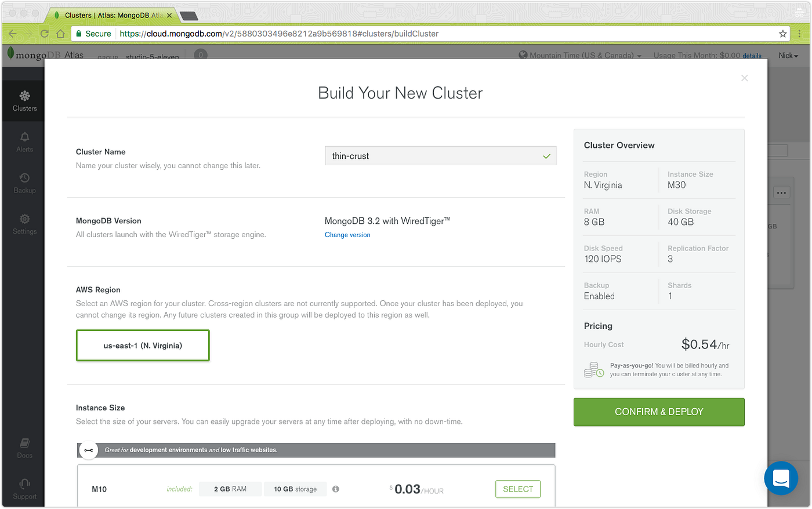Click the M10 storage info icon

(x=336, y=489)
